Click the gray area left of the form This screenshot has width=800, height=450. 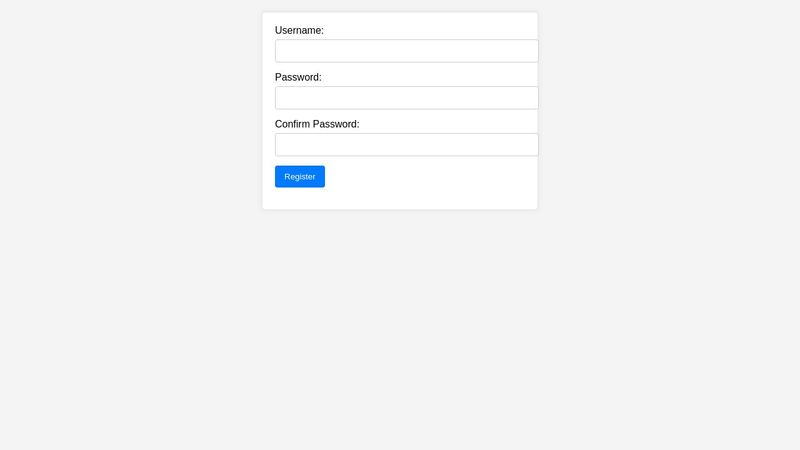click(x=130, y=110)
